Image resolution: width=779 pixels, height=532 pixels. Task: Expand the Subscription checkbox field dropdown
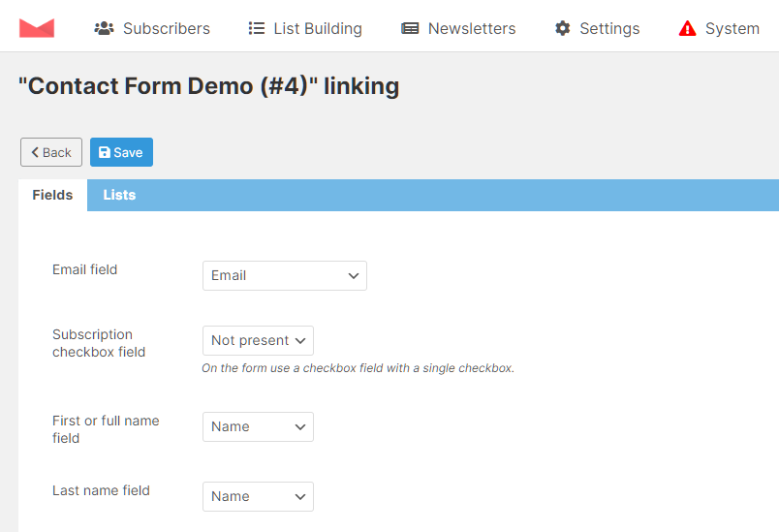pos(258,341)
